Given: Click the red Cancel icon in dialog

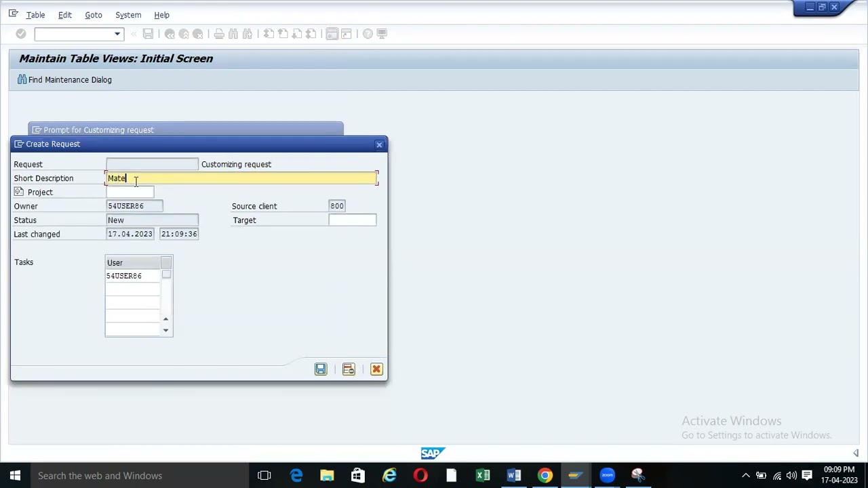Looking at the screenshot, I should (x=376, y=369).
